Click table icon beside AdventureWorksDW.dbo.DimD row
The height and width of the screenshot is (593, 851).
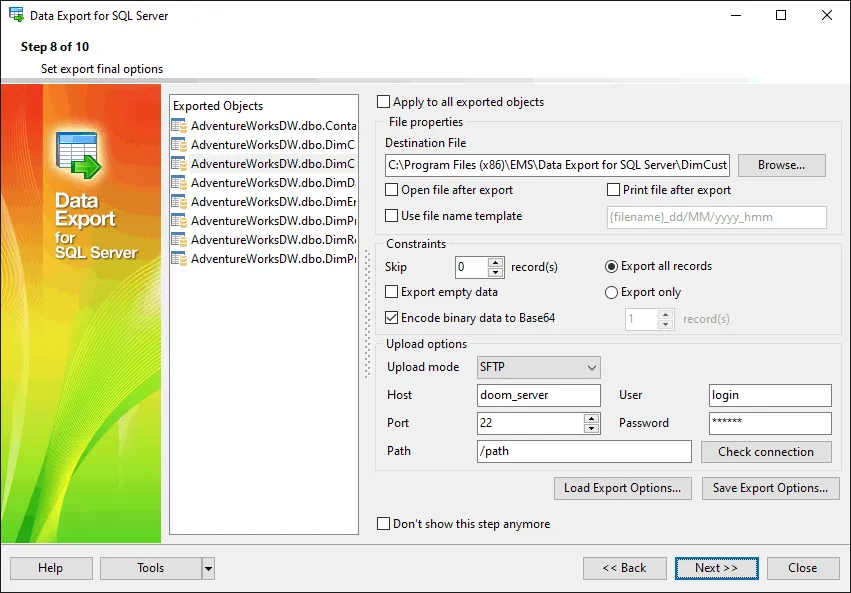click(x=179, y=183)
